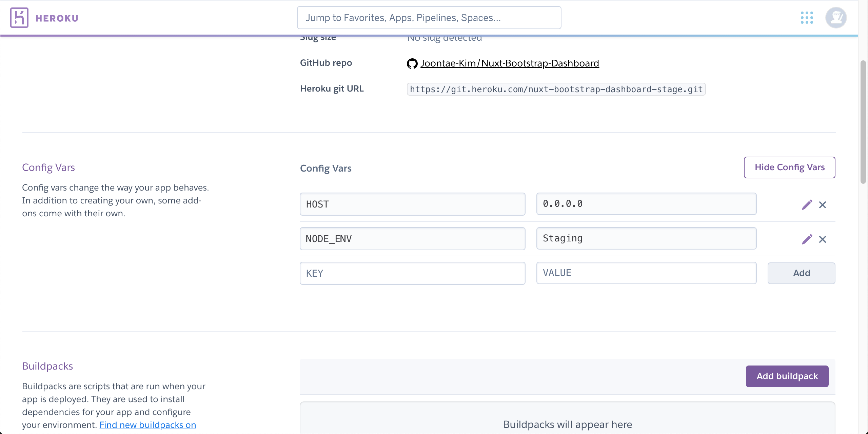This screenshot has width=868, height=434.
Task: Focus the Jump to Favorites search box
Action: tap(429, 18)
